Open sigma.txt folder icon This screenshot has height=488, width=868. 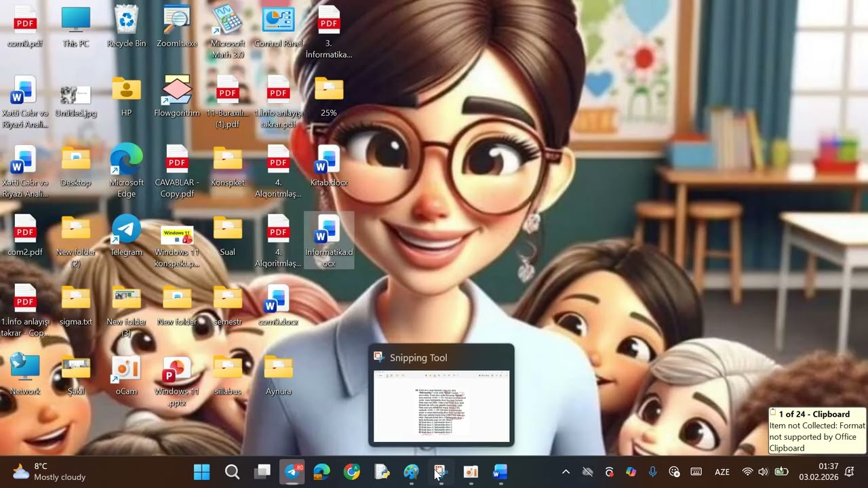tap(76, 306)
